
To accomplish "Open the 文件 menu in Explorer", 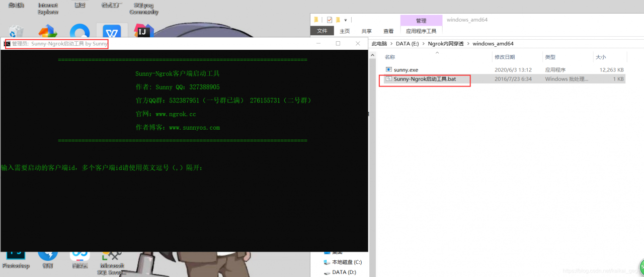I will click(322, 31).
